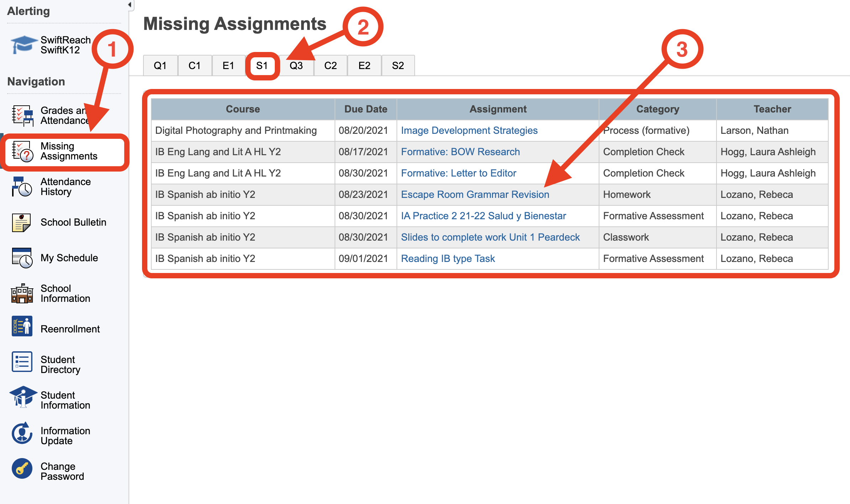Open Student Directory navigation link
The image size is (850, 504).
point(60,364)
